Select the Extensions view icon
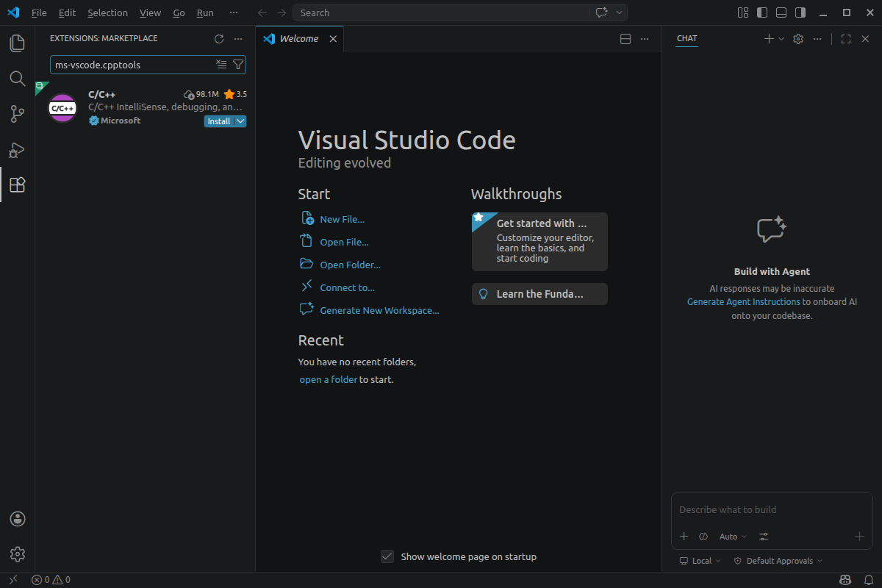Screen dimensions: 882x588 (x=18, y=184)
